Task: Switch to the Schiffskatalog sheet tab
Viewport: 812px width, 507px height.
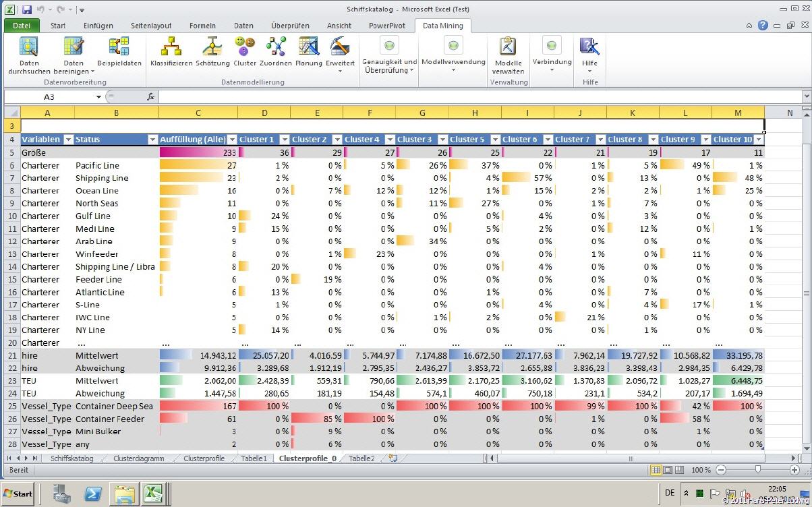Action: coord(71,458)
